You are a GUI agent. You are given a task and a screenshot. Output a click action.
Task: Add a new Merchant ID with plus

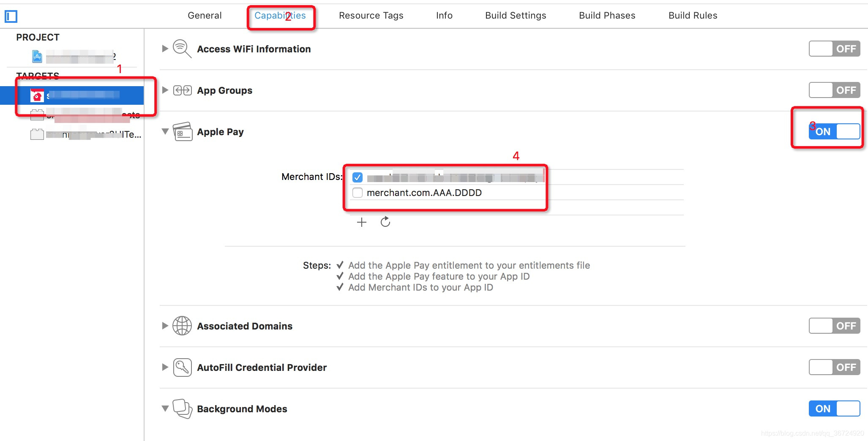[x=361, y=222]
